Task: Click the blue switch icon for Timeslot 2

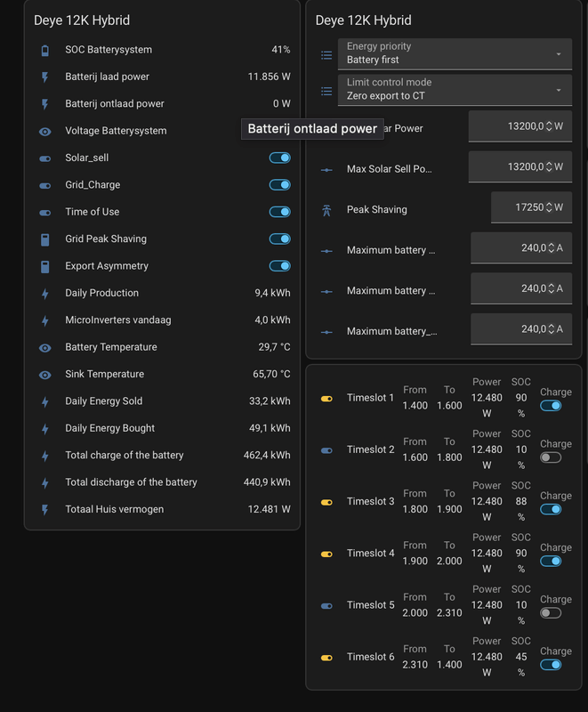Action: point(326,450)
